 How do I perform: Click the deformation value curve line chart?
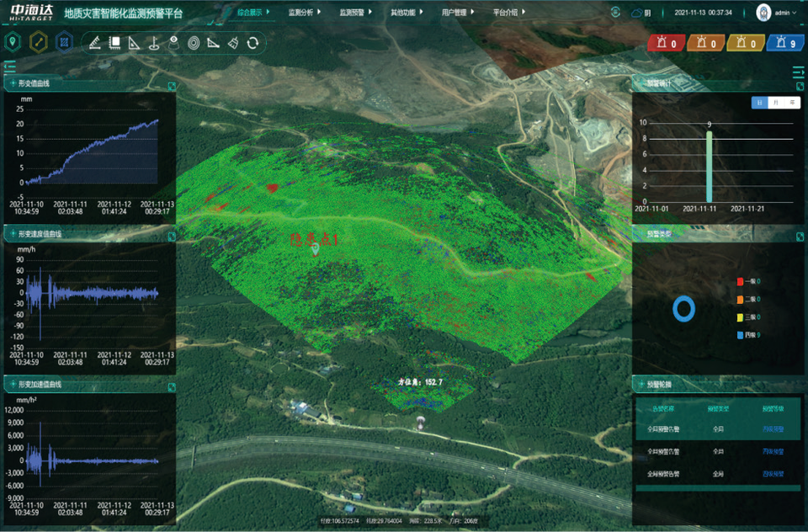92,152
